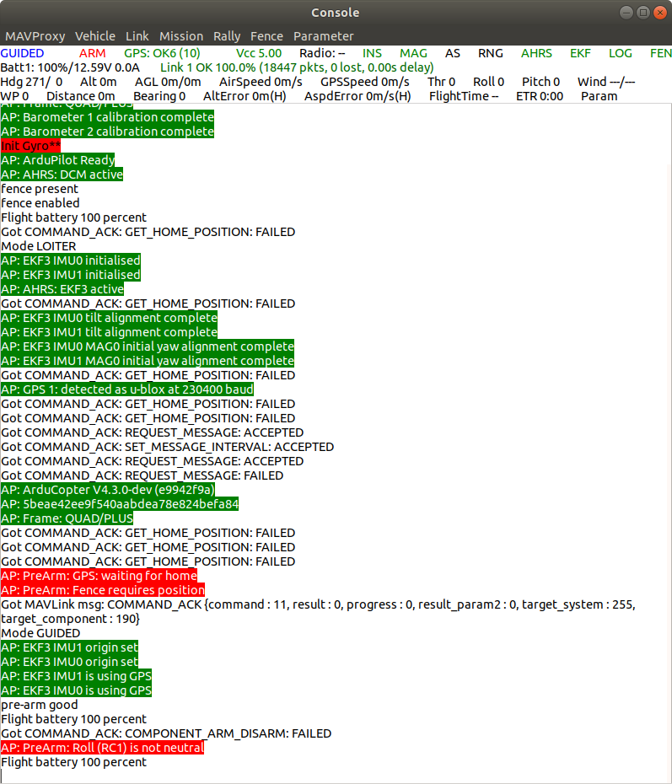672x784 pixels.
Task: Click the Vcc 5.00 readout
Action: [259, 53]
